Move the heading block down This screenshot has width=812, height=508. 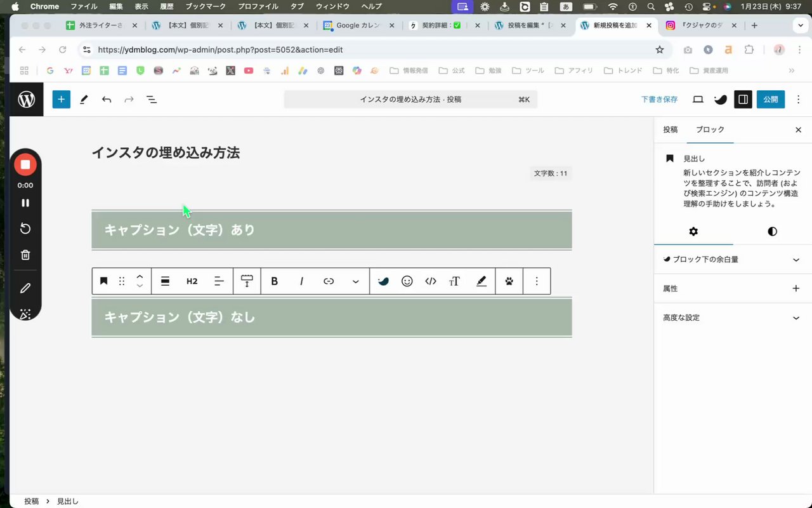coord(140,286)
